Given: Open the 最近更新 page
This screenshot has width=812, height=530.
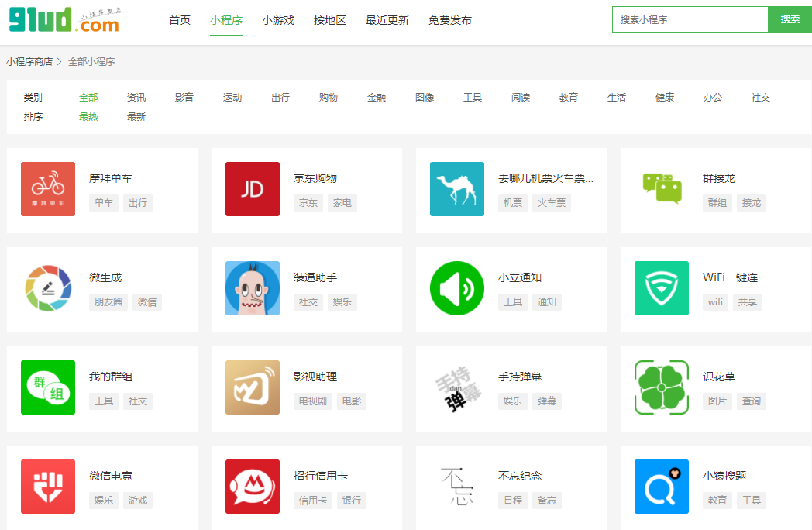Looking at the screenshot, I should tap(387, 20).
